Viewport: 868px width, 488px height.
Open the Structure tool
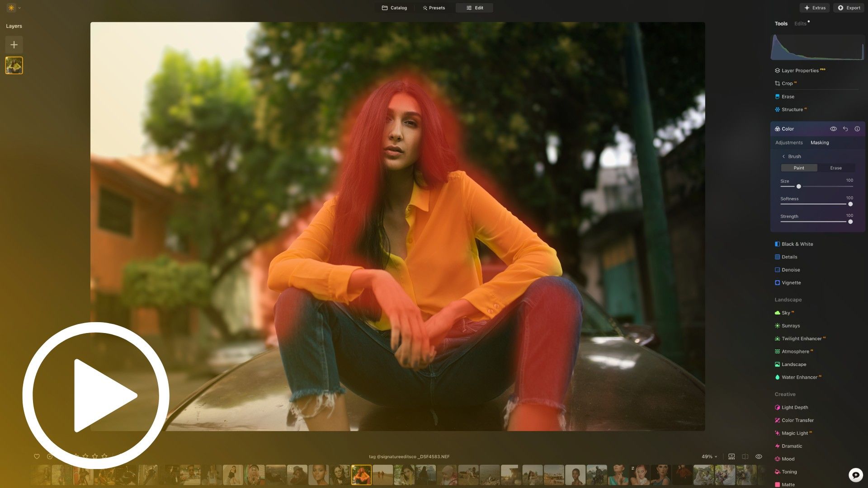tap(792, 110)
